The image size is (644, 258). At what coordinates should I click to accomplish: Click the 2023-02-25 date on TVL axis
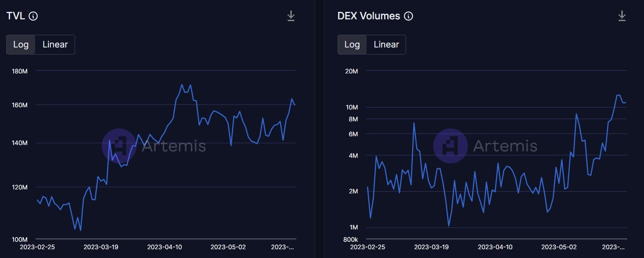(x=37, y=247)
